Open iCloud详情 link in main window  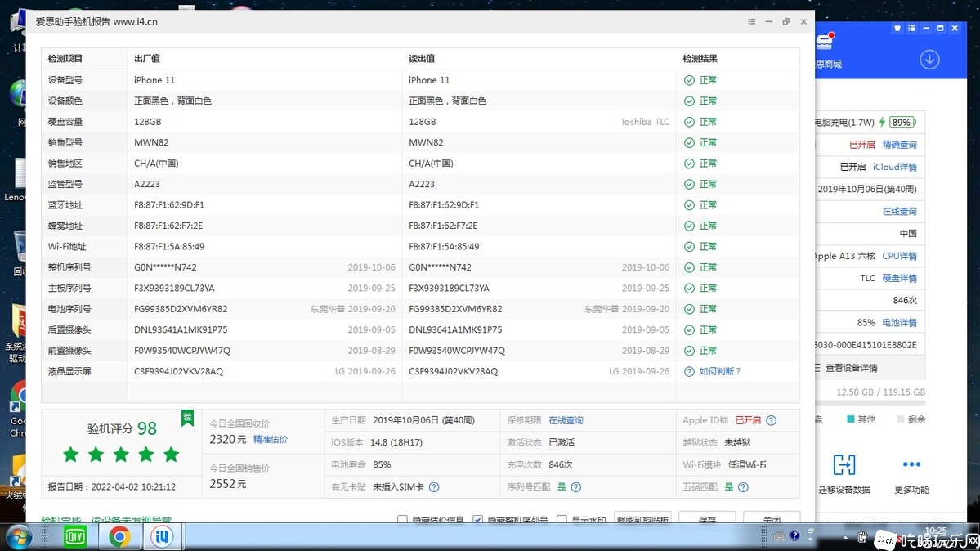(x=895, y=167)
